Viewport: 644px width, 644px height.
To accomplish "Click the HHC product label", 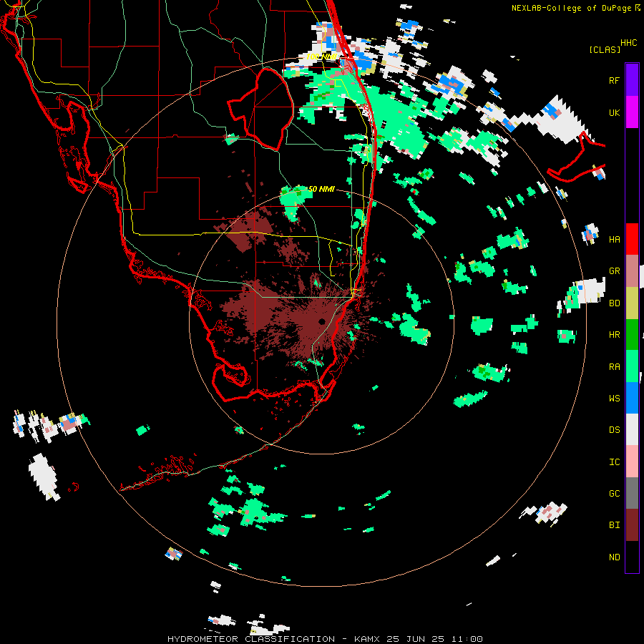I will point(628,43).
